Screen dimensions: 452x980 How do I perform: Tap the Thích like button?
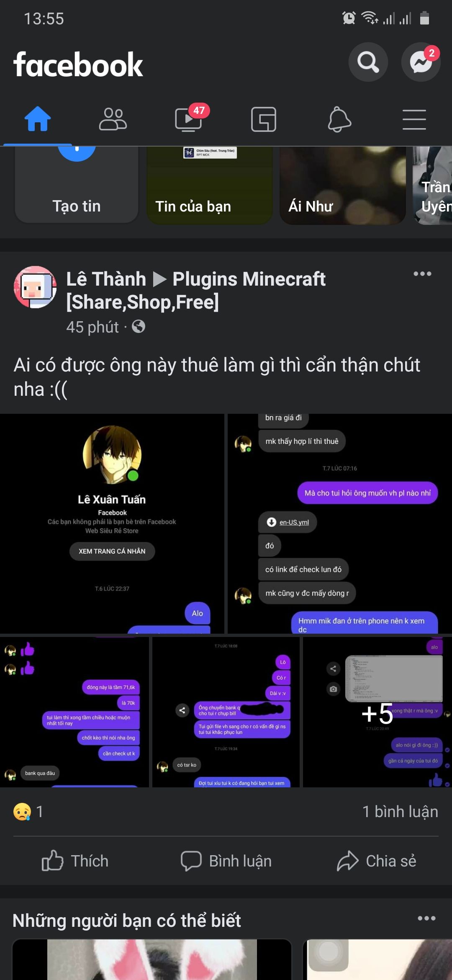(x=75, y=861)
